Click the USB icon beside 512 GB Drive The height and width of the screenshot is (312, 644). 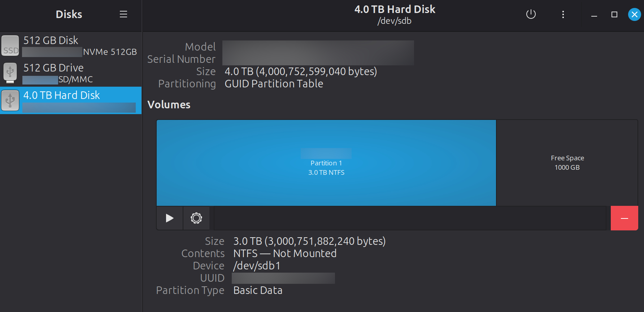[x=10, y=73]
